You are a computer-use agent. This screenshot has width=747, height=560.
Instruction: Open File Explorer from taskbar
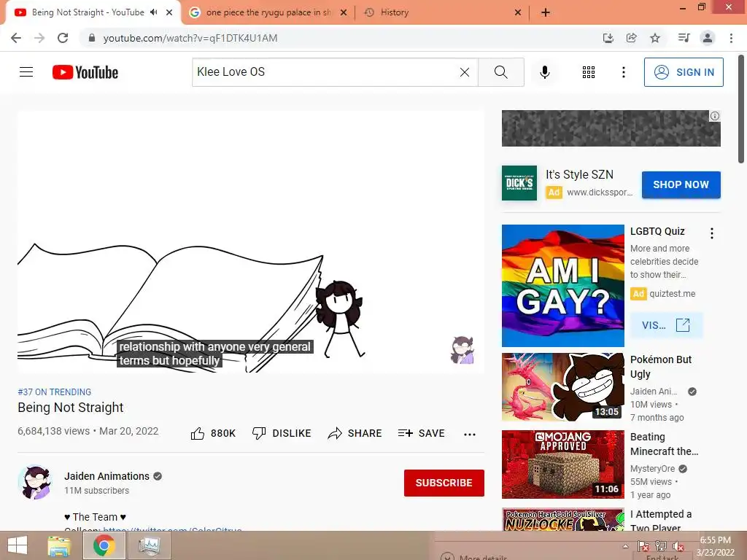59,545
